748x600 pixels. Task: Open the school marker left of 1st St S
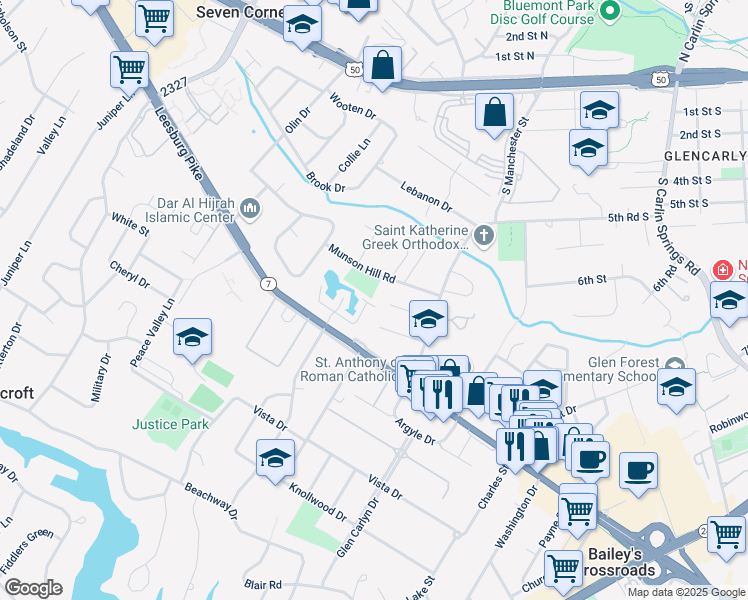[599, 111]
